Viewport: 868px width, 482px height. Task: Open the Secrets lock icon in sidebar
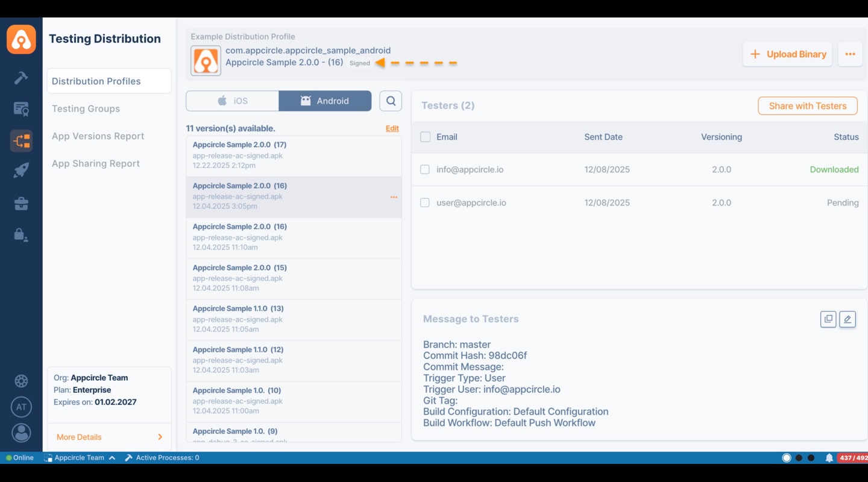[21, 235]
